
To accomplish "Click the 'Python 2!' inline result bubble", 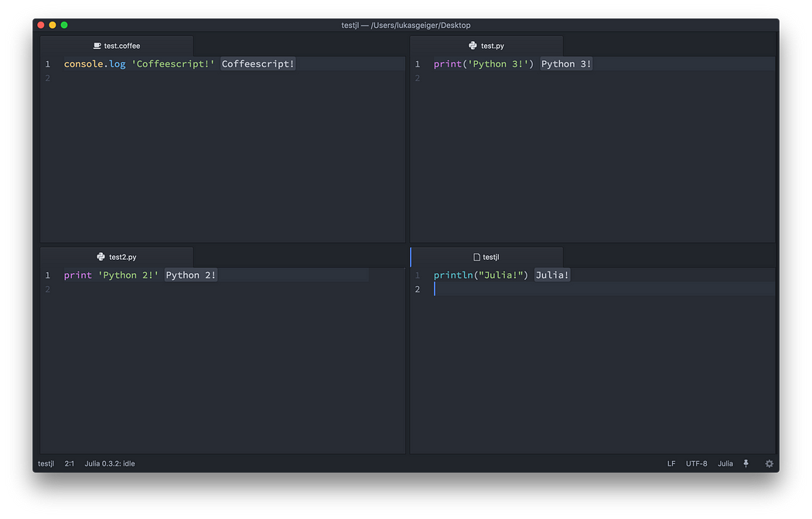I will coord(190,275).
